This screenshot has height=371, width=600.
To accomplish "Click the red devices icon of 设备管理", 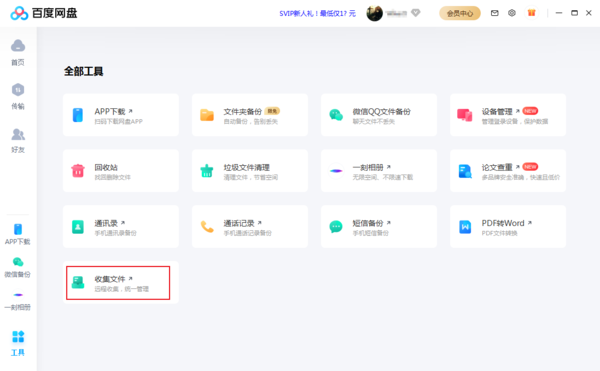I will (465, 115).
